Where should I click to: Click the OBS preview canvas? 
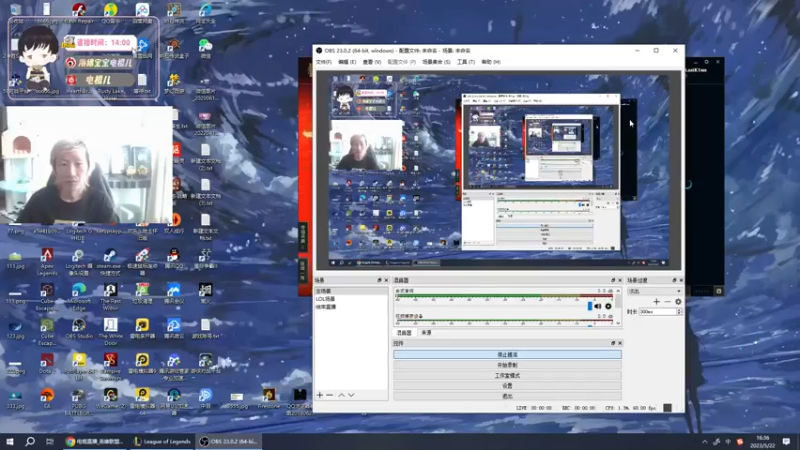pyautogui.click(x=498, y=170)
